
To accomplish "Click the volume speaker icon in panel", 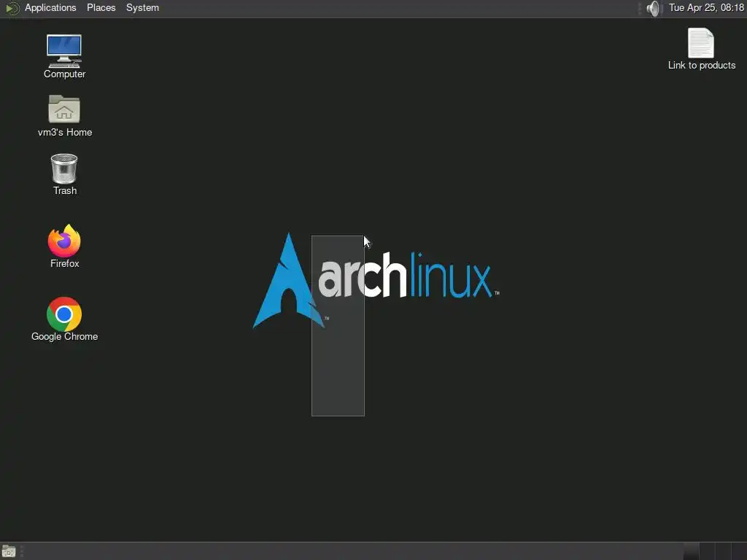I will 654,8.
